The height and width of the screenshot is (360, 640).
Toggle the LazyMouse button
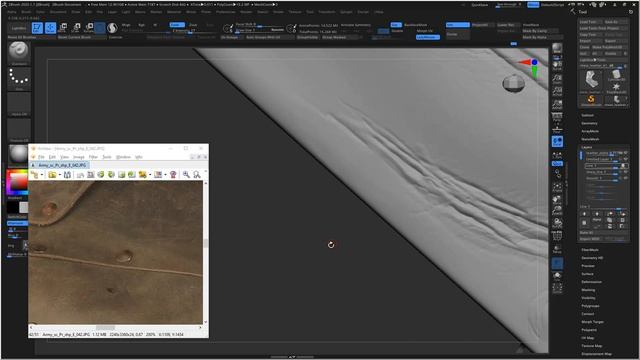point(428,37)
